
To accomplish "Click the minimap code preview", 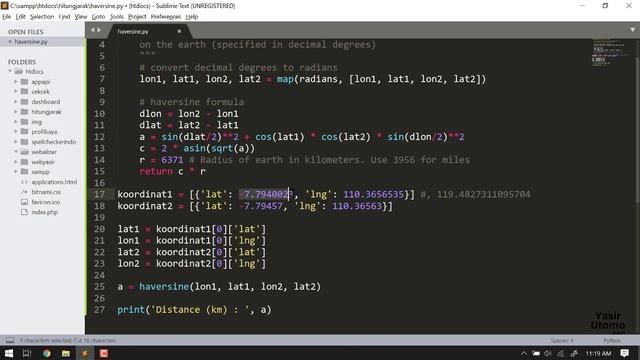I will pyautogui.click(x=610, y=52).
